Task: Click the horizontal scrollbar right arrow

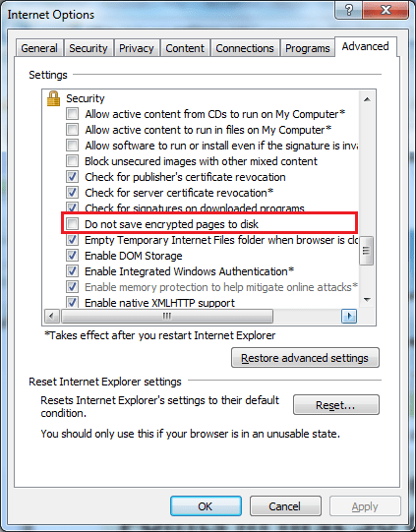Action: (349, 317)
